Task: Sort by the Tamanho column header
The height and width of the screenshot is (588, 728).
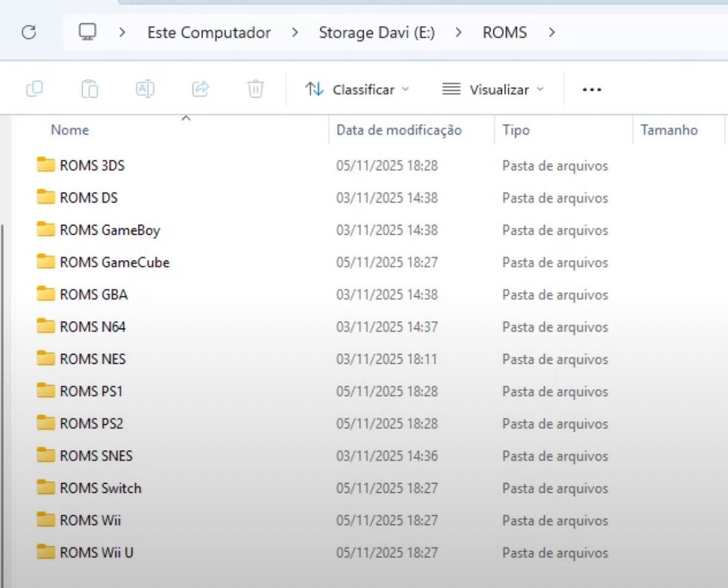Action: tap(669, 130)
